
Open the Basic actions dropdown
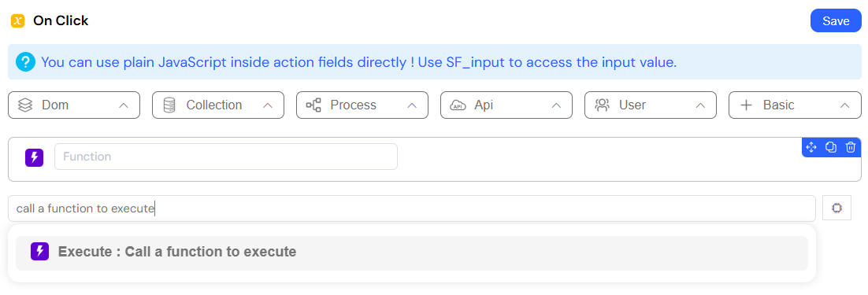[x=795, y=105]
